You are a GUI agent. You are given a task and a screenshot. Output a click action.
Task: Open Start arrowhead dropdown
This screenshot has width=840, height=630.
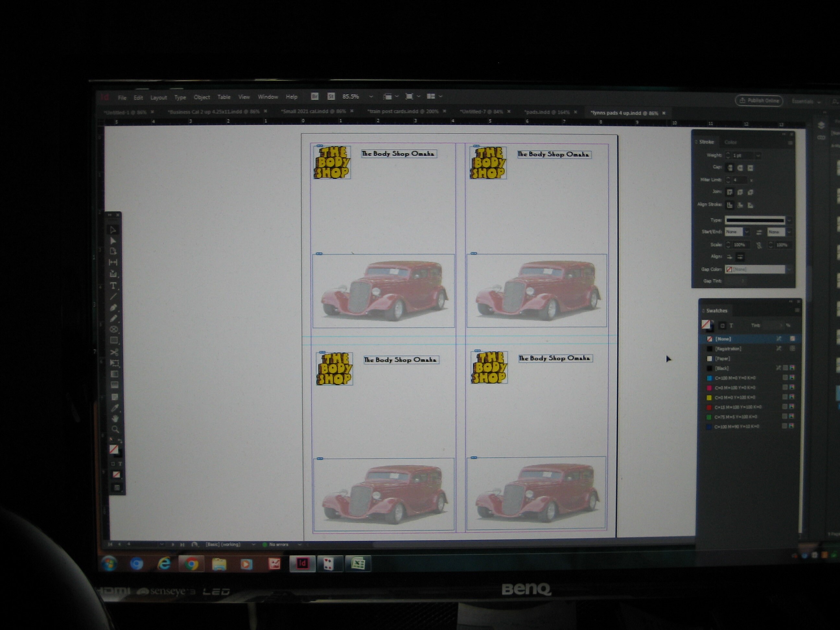[x=746, y=232]
